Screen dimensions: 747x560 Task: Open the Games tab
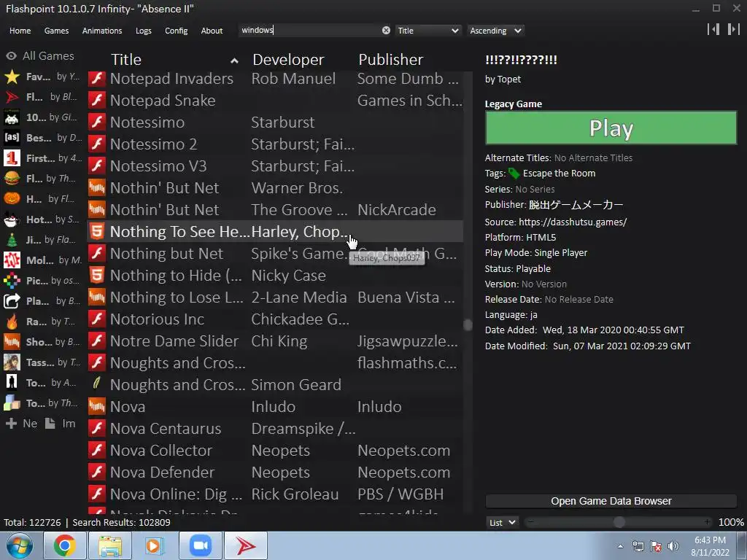(x=56, y=31)
